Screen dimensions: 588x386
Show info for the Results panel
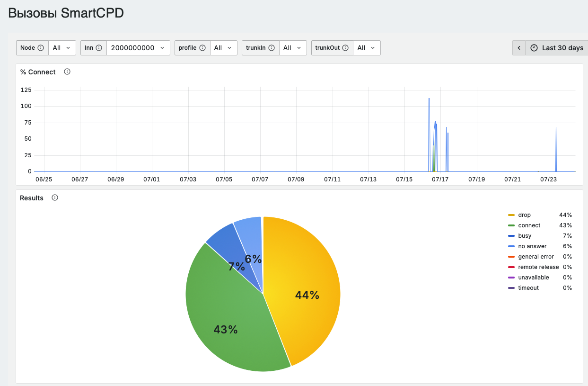[x=55, y=198]
